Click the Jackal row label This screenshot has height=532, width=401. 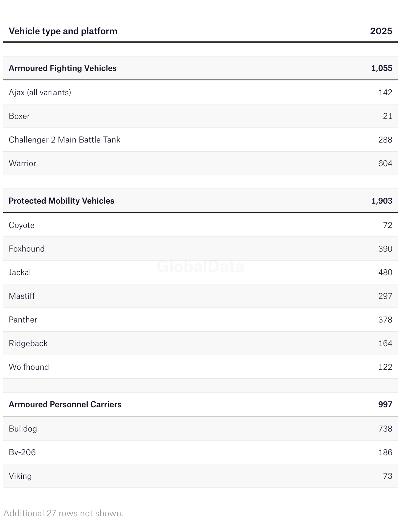click(20, 272)
